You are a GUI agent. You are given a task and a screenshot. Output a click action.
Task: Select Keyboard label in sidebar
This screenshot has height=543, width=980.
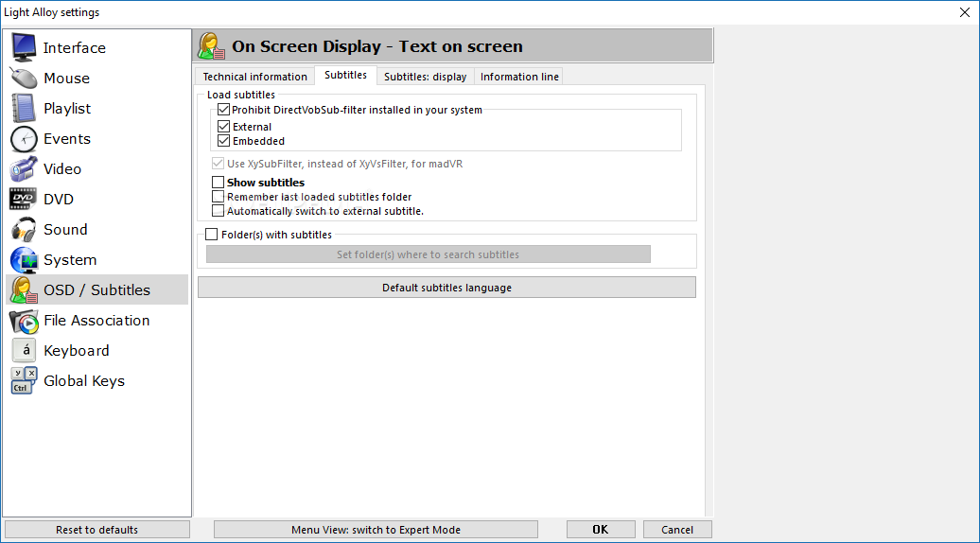77,351
